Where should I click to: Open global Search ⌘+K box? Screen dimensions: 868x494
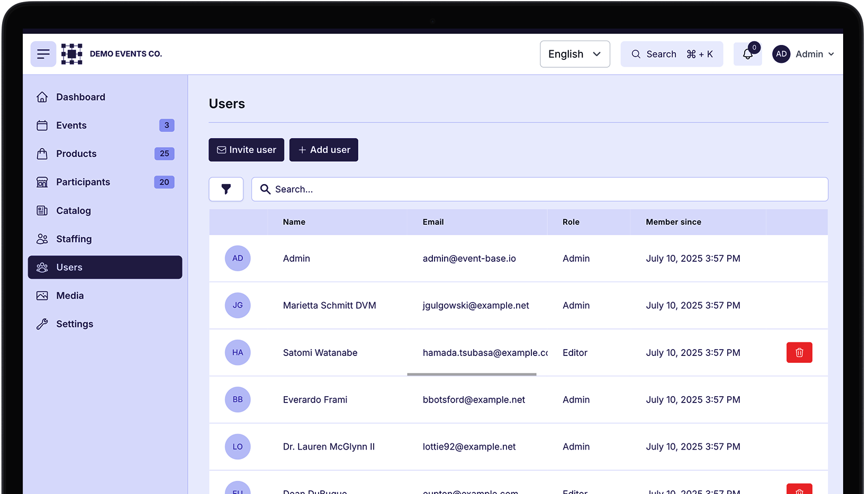[x=672, y=54]
